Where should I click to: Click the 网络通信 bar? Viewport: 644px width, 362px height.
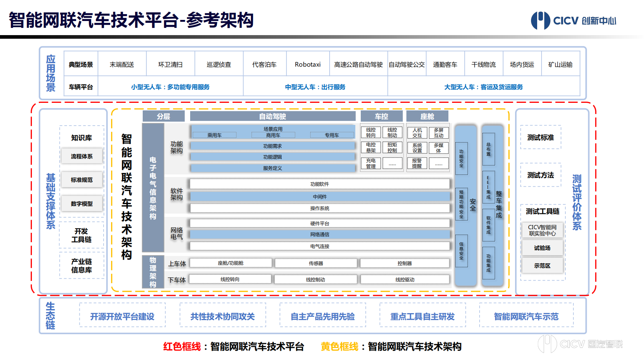[319, 234]
